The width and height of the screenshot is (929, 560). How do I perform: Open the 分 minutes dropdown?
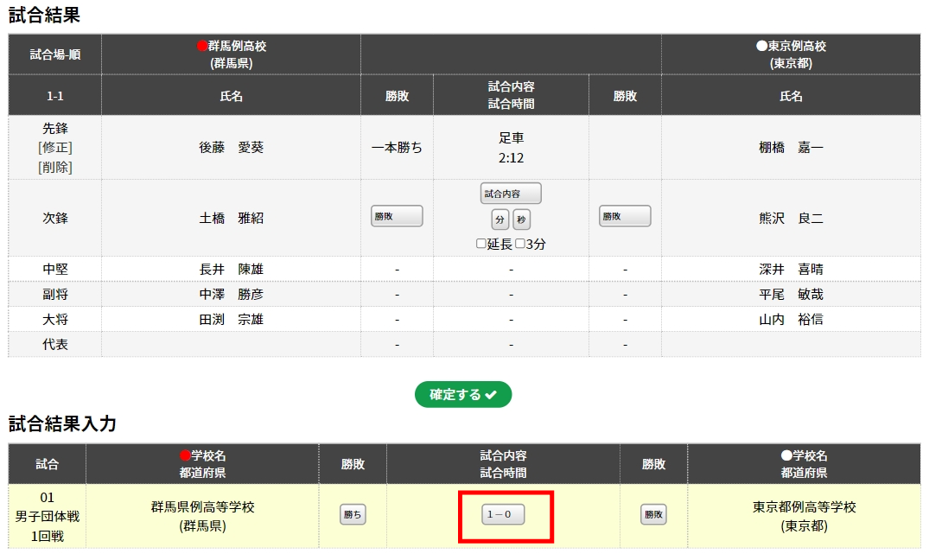tap(500, 220)
